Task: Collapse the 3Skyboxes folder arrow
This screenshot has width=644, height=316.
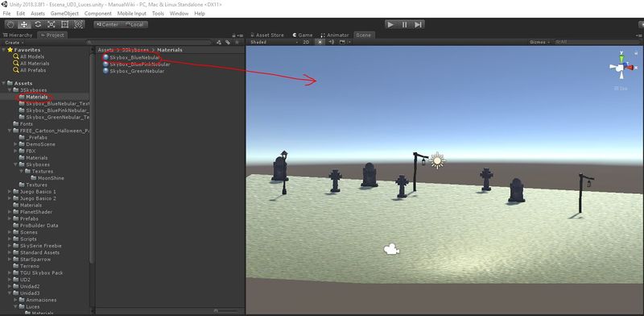Action: (10, 90)
